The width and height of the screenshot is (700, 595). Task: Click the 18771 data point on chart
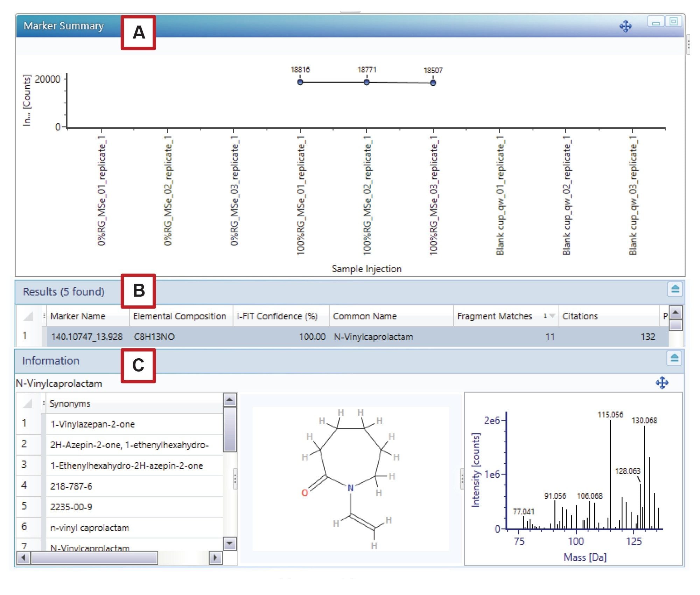tap(366, 83)
